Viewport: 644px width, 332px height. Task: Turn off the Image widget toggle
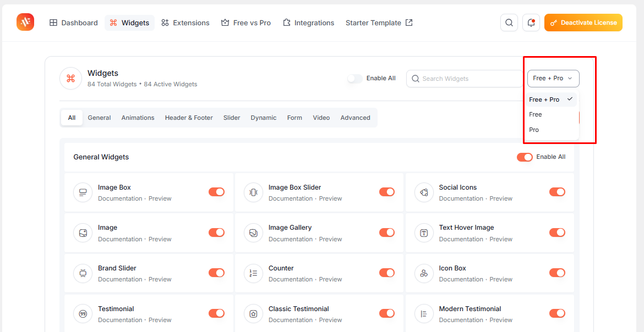(216, 233)
